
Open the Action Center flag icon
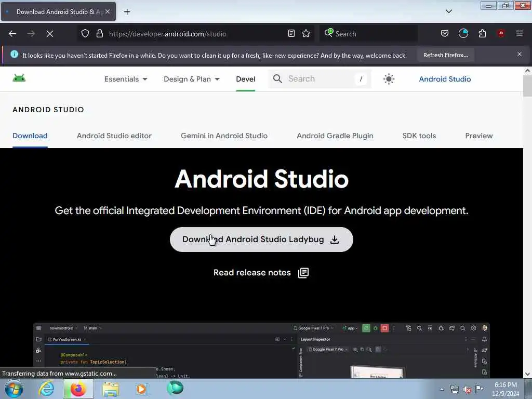click(479, 389)
